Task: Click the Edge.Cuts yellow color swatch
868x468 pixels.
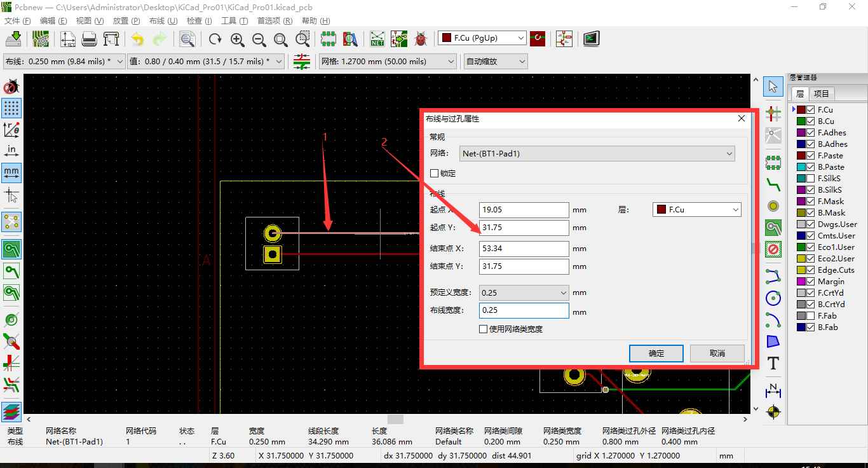Action: pos(801,270)
